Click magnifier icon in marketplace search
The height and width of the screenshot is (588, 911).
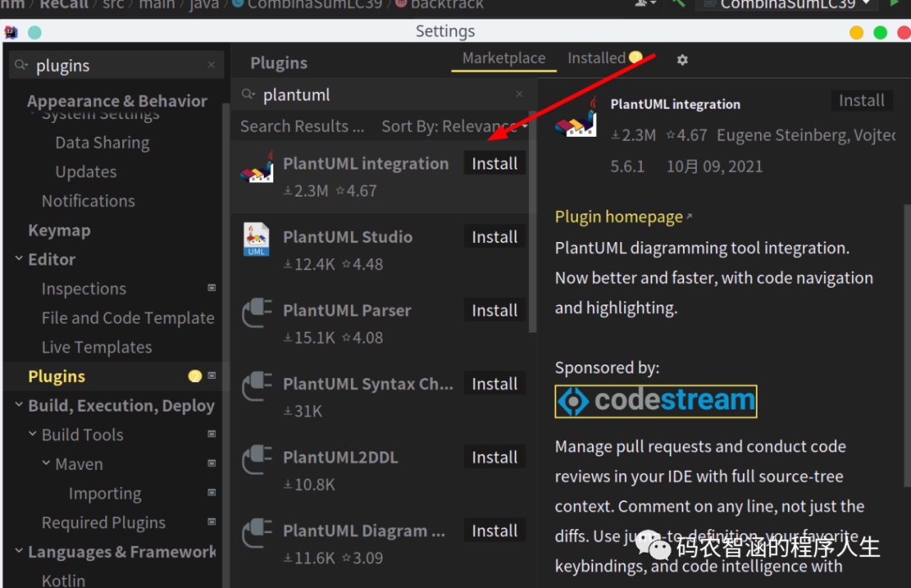(248, 94)
